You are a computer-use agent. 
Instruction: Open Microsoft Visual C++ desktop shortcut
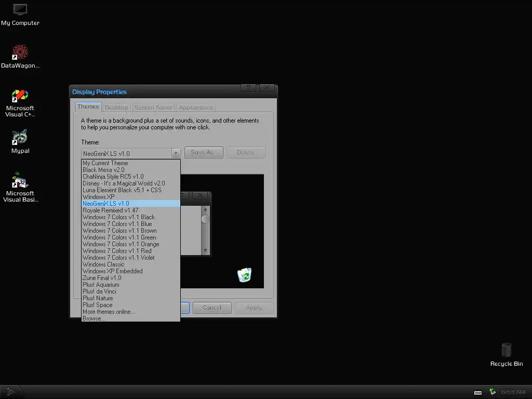[20, 103]
